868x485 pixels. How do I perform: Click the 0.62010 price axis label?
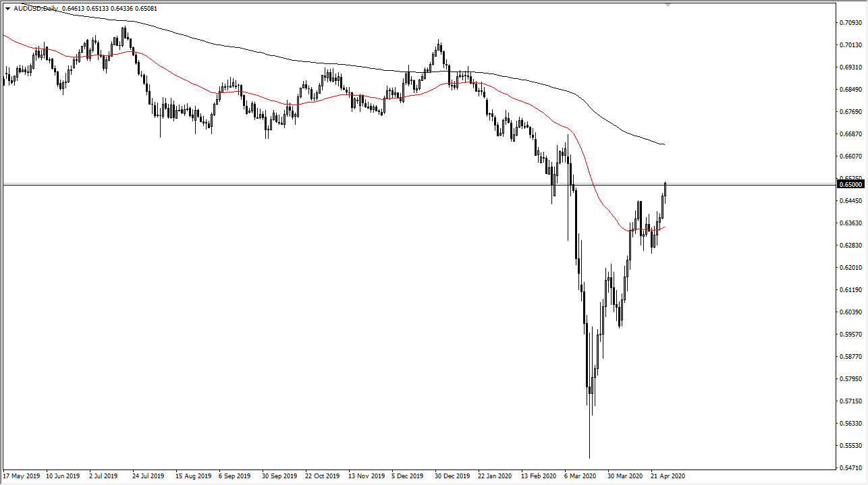(850, 268)
